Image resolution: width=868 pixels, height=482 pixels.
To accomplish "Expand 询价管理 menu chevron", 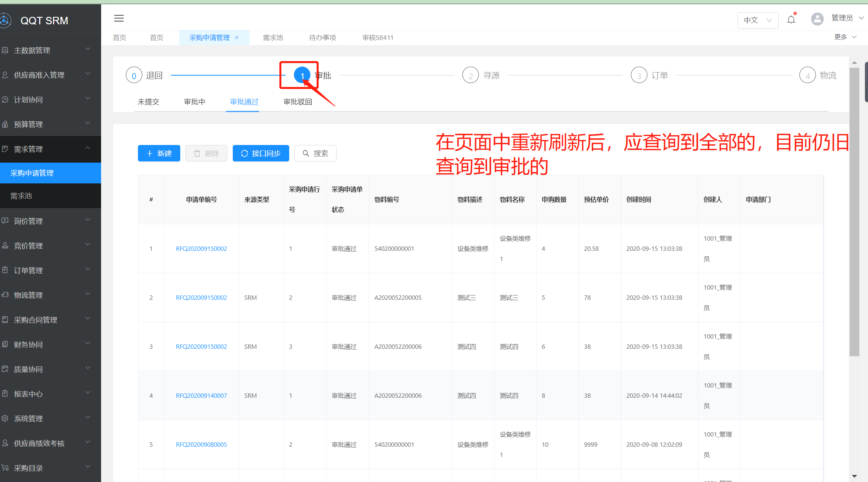I will pos(88,220).
